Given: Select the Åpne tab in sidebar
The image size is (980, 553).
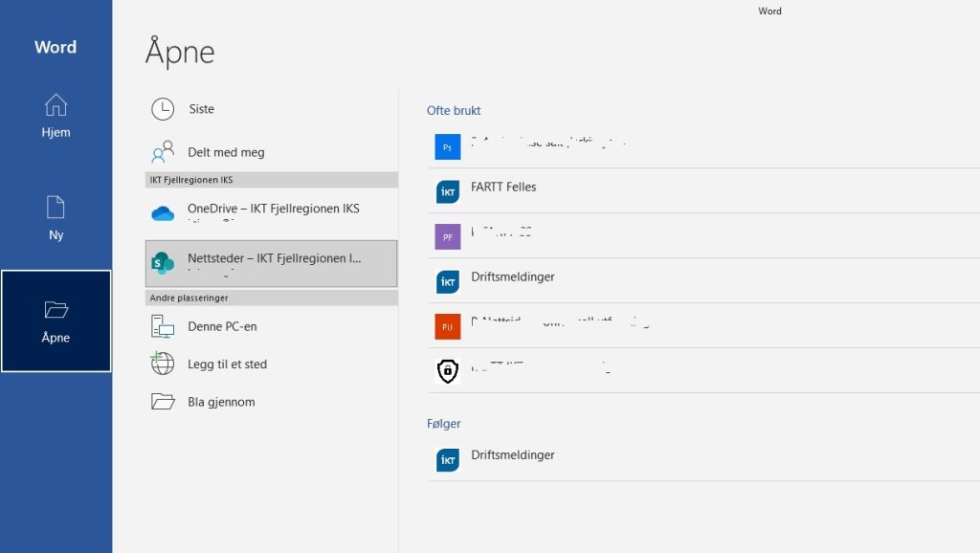Looking at the screenshot, I should [x=56, y=321].
